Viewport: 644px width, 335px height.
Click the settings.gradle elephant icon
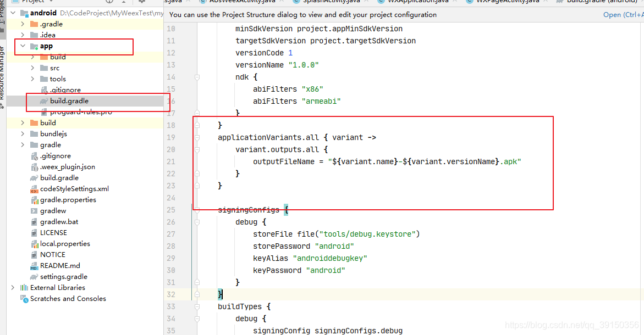pyautogui.click(x=34, y=277)
